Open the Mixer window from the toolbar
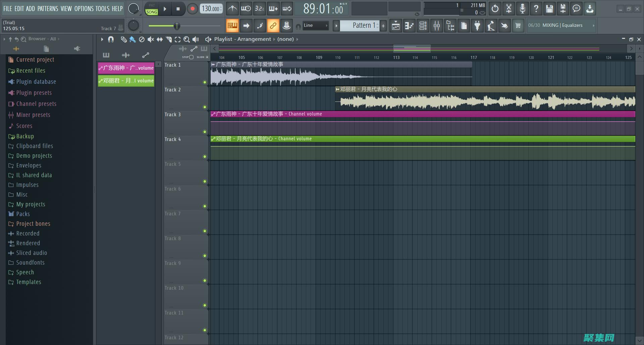Screen dimensions: 644x345 point(436,26)
